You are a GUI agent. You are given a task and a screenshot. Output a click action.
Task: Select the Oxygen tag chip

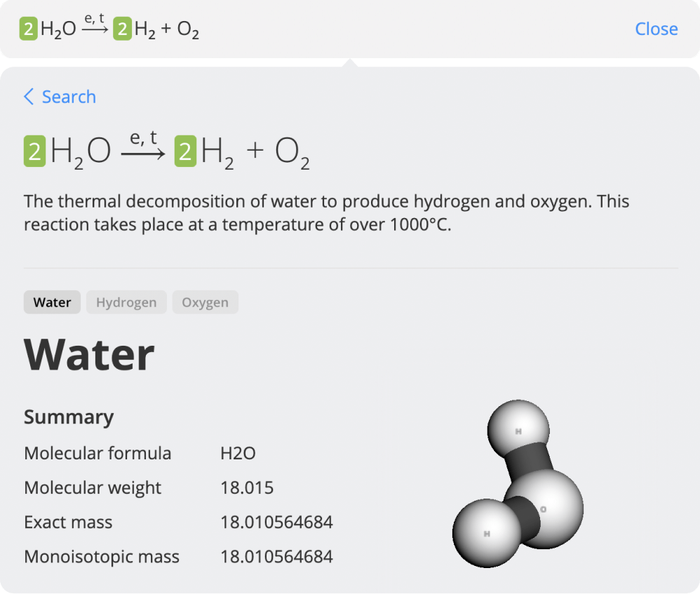[205, 302]
